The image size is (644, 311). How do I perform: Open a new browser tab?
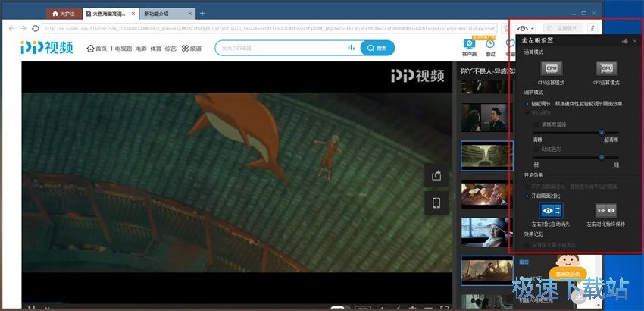pyautogui.click(x=202, y=14)
